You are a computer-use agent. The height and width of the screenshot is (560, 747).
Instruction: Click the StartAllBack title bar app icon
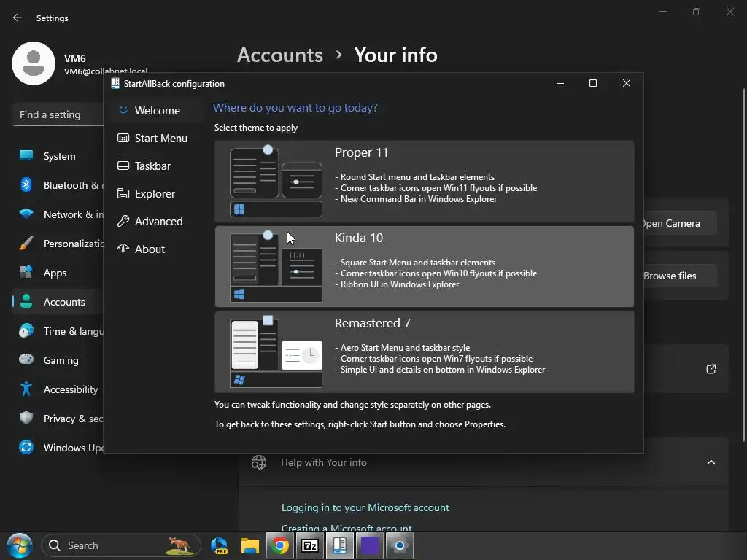tap(115, 83)
